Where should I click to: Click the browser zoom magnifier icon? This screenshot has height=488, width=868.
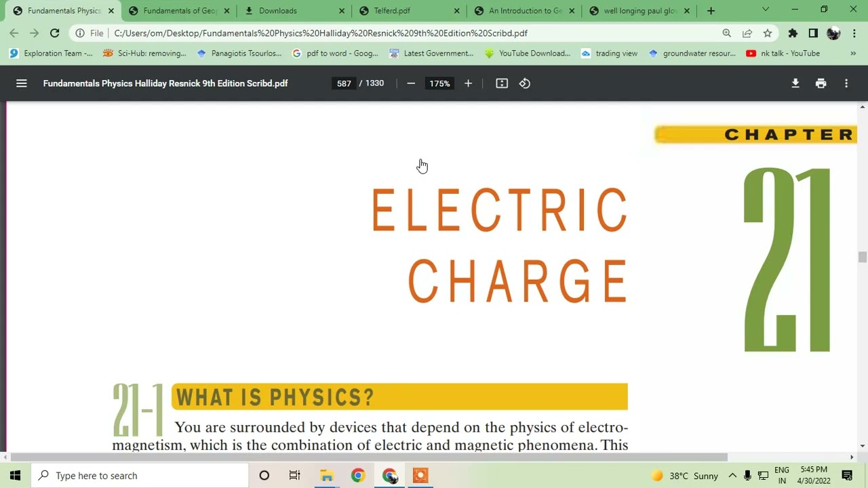(x=727, y=33)
